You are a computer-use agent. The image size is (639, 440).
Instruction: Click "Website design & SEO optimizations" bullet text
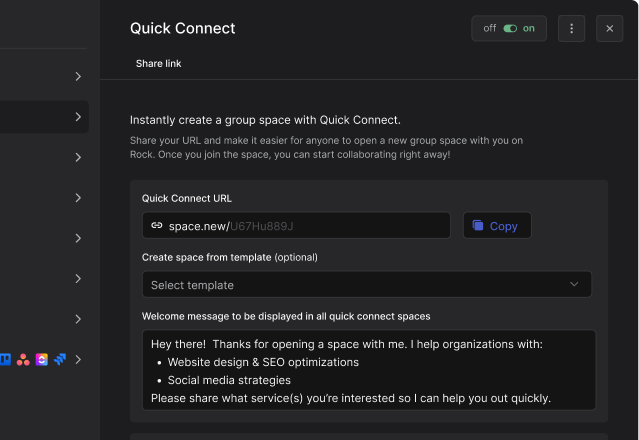(x=263, y=362)
